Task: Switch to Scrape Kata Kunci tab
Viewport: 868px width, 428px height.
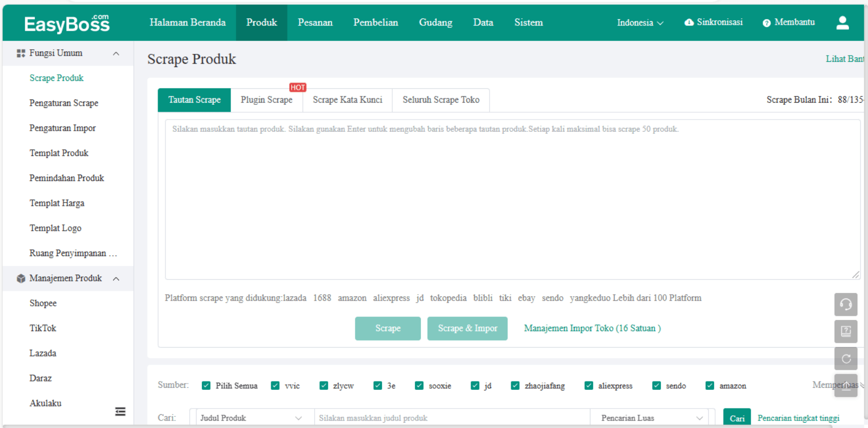Action: point(347,100)
